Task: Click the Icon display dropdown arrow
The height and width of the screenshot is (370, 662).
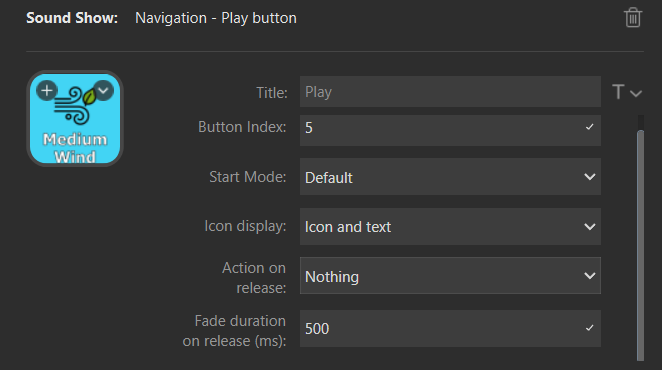Action: click(x=590, y=227)
